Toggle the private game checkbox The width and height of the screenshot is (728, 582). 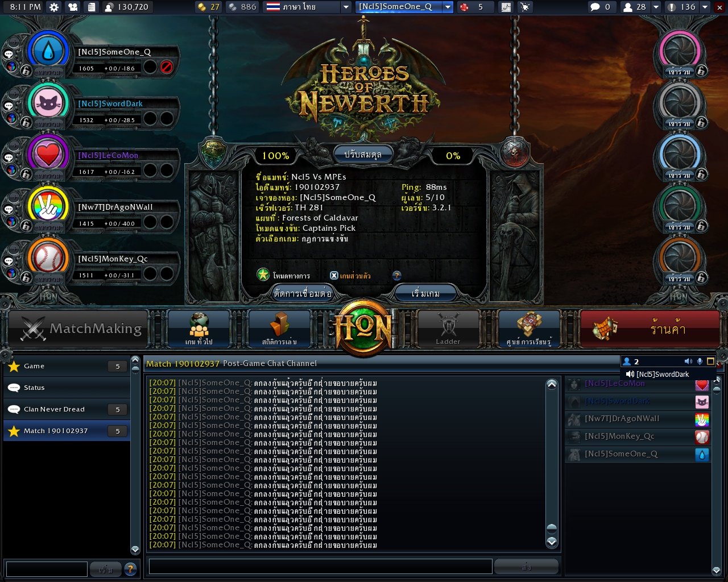(334, 276)
